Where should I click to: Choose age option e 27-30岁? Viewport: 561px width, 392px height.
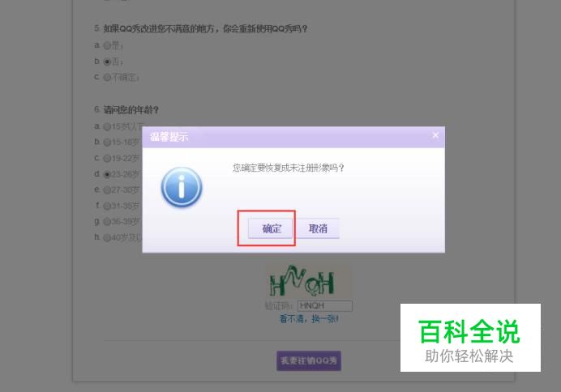click(x=107, y=190)
